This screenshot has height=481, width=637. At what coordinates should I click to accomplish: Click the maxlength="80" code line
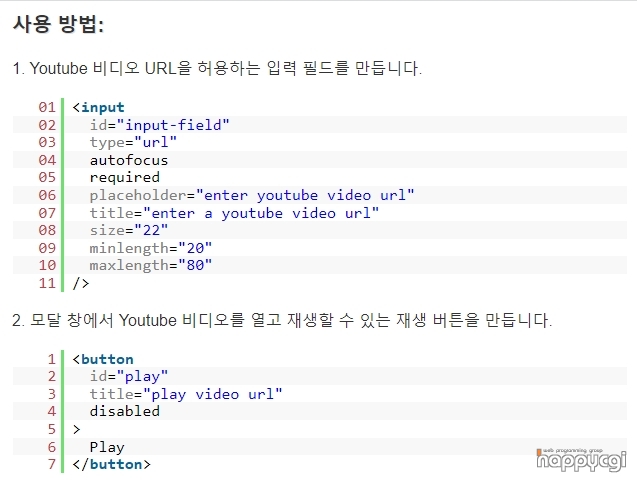151,265
